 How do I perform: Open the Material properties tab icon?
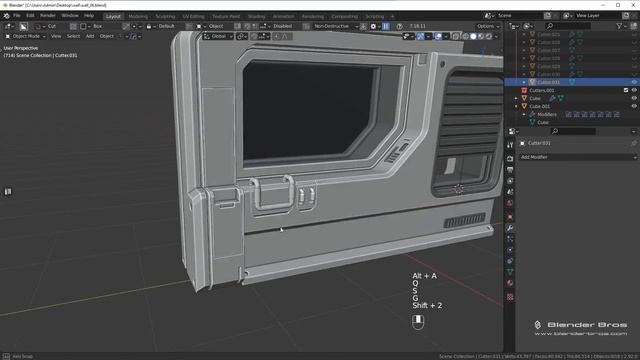tap(510, 283)
